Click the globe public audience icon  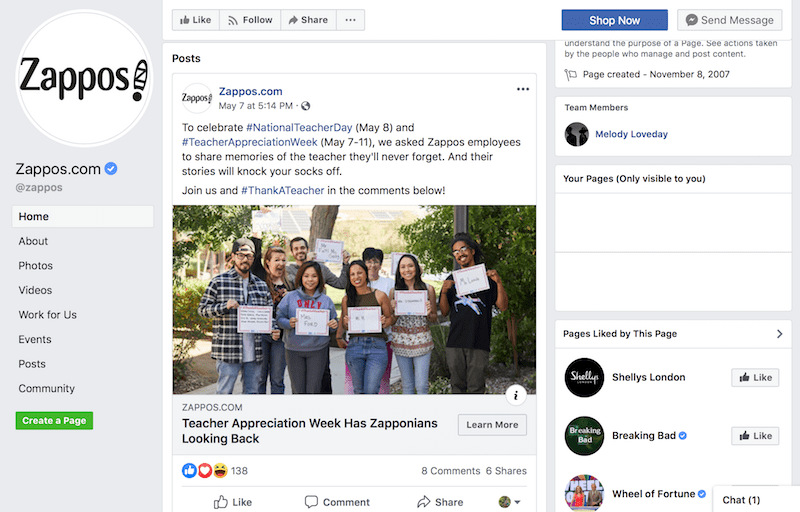[x=306, y=106]
